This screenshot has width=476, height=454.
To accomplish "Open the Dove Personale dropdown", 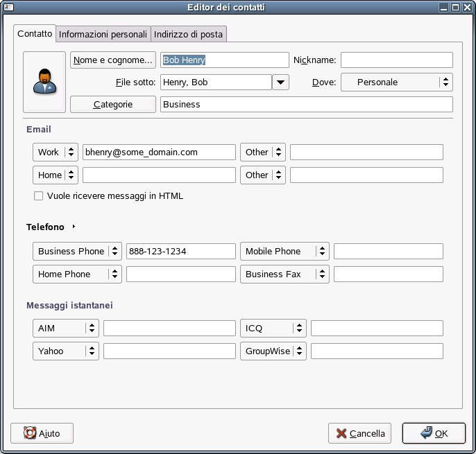I will (x=397, y=82).
